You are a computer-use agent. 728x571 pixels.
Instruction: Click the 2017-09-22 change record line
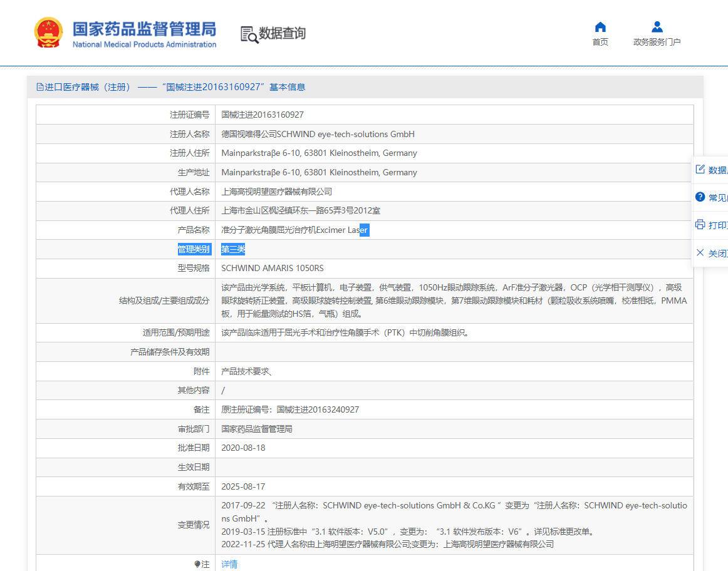point(454,512)
